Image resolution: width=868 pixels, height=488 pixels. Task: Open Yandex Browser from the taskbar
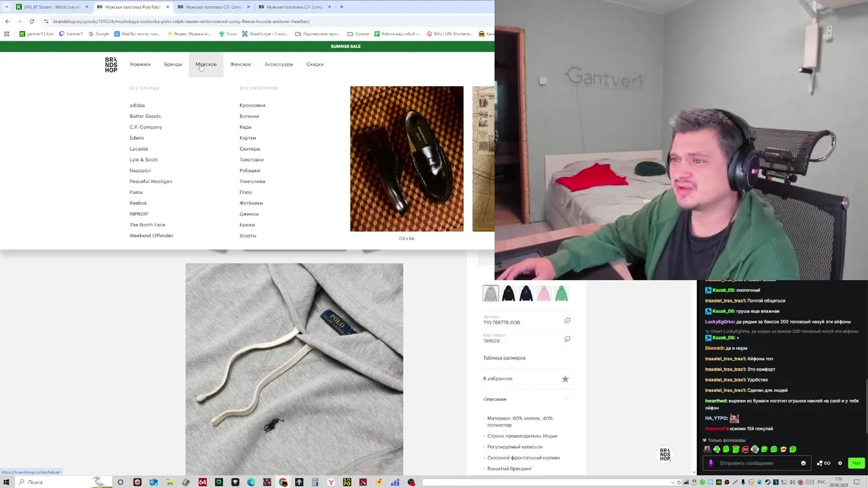331,482
